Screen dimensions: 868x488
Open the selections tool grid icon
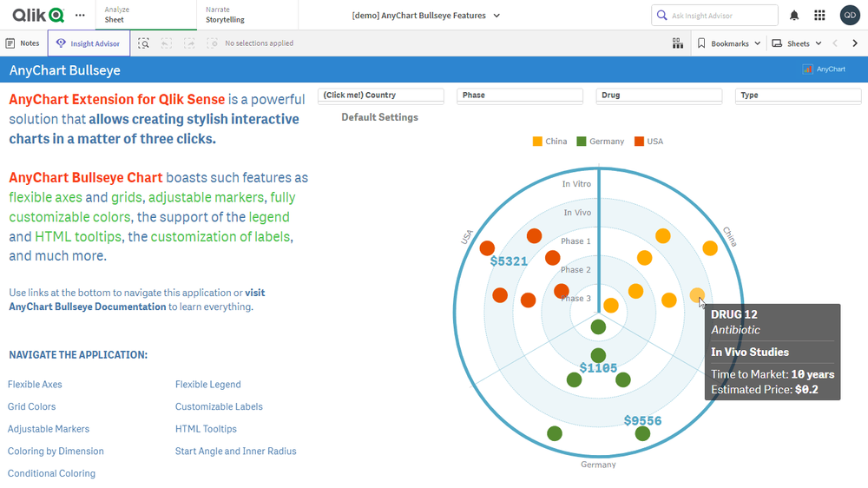click(x=678, y=43)
